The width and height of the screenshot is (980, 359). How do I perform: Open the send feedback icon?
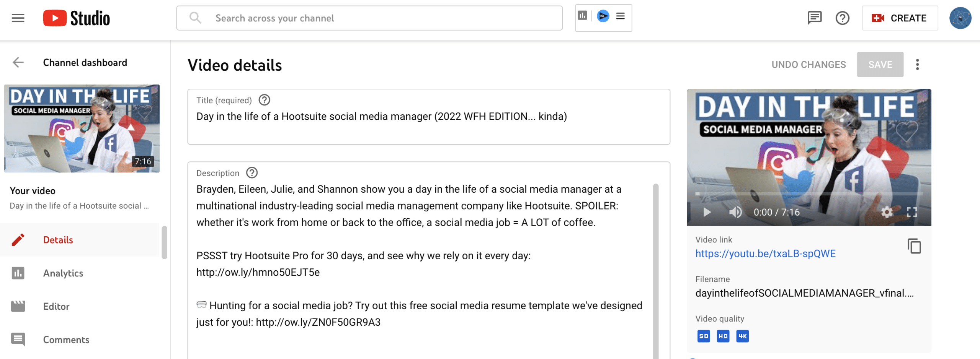click(x=814, y=18)
